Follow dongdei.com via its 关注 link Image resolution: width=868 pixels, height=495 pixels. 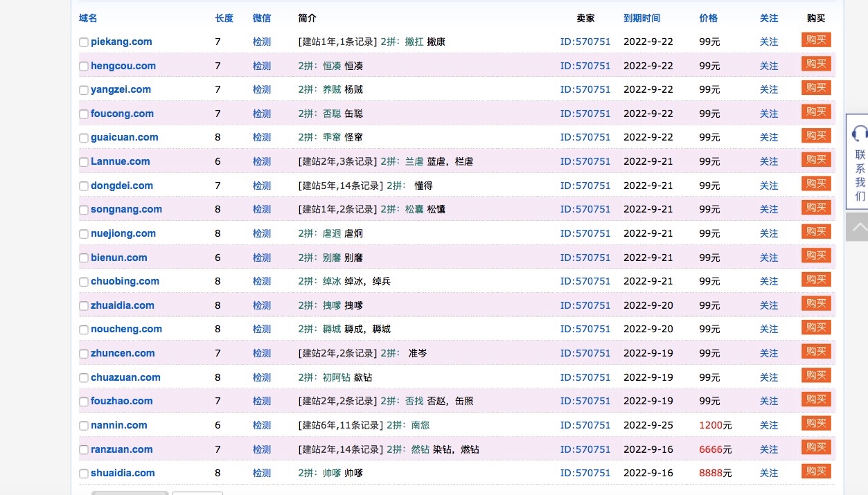(x=768, y=186)
